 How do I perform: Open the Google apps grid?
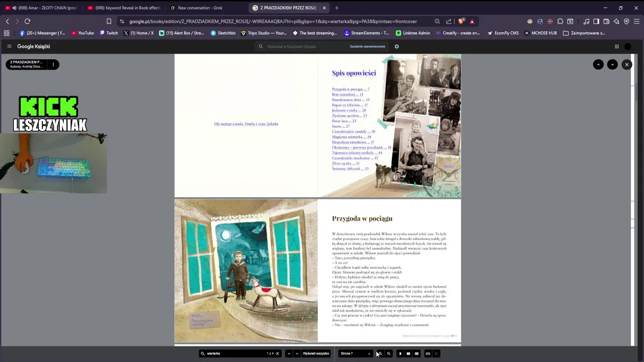[x=616, y=46]
